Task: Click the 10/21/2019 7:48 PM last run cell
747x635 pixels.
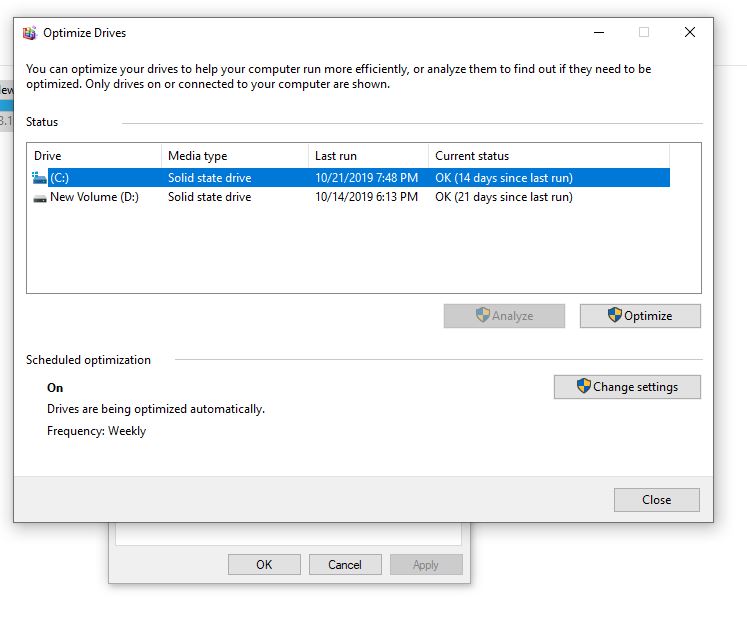Action: tap(366, 178)
